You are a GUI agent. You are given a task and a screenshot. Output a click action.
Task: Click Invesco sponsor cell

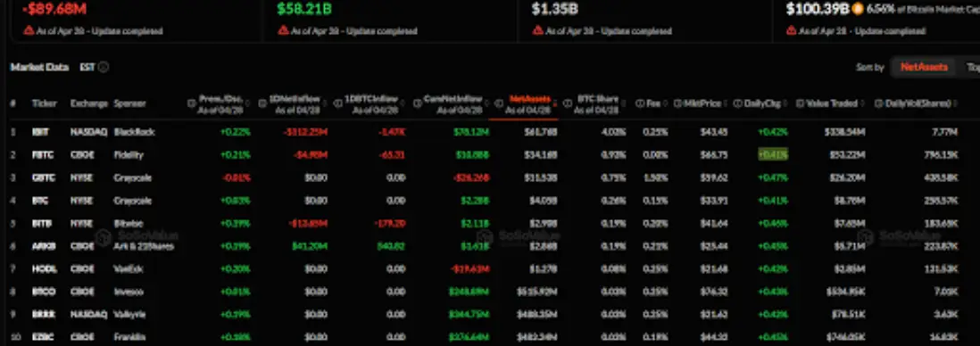pos(129,292)
